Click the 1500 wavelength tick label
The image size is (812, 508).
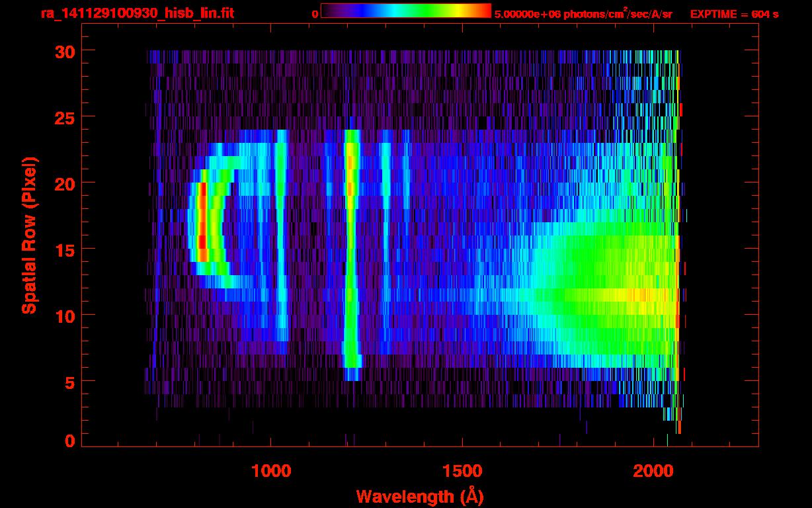pyautogui.click(x=462, y=471)
